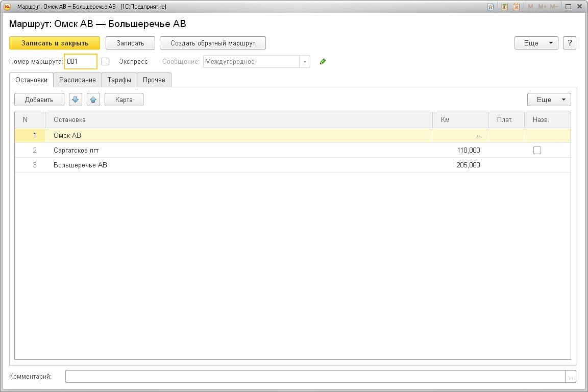Click the 1C application logo icon
588x392 pixels.
pos(7,7)
